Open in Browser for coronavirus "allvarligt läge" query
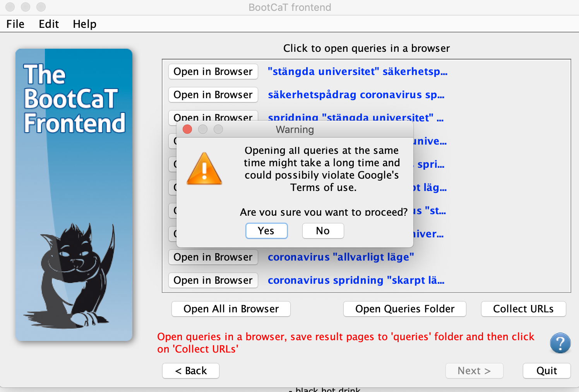The height and width of the screenshot is (392, 579). (x=213, y=257)
